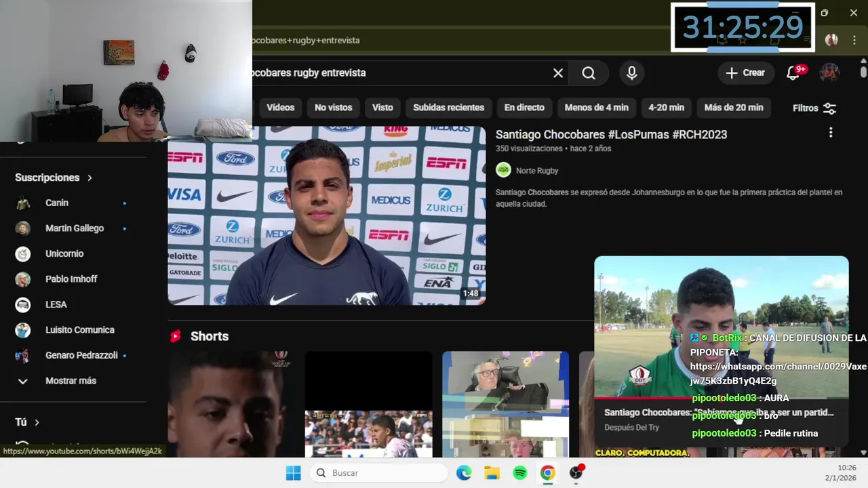Image resolution: width=868 pixels, height=488 pixels.
Task: Launch Microsoft Edge from taskbar
Action: click(x=464, y=472)
